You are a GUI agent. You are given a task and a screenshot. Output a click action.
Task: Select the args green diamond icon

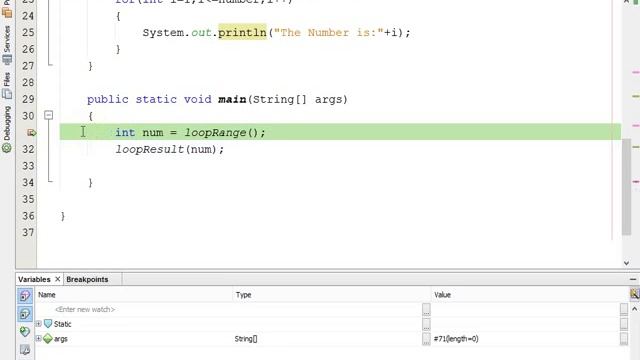(48, 338)
